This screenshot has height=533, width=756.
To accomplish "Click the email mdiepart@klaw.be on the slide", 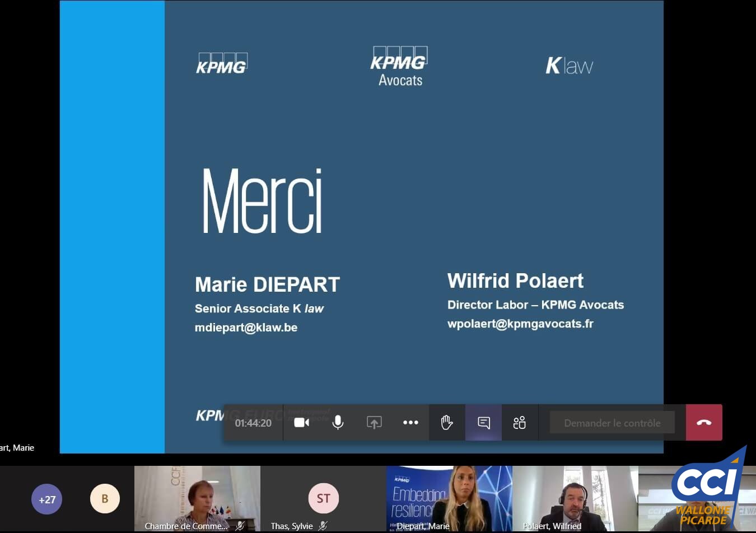I will coord(246,328).
